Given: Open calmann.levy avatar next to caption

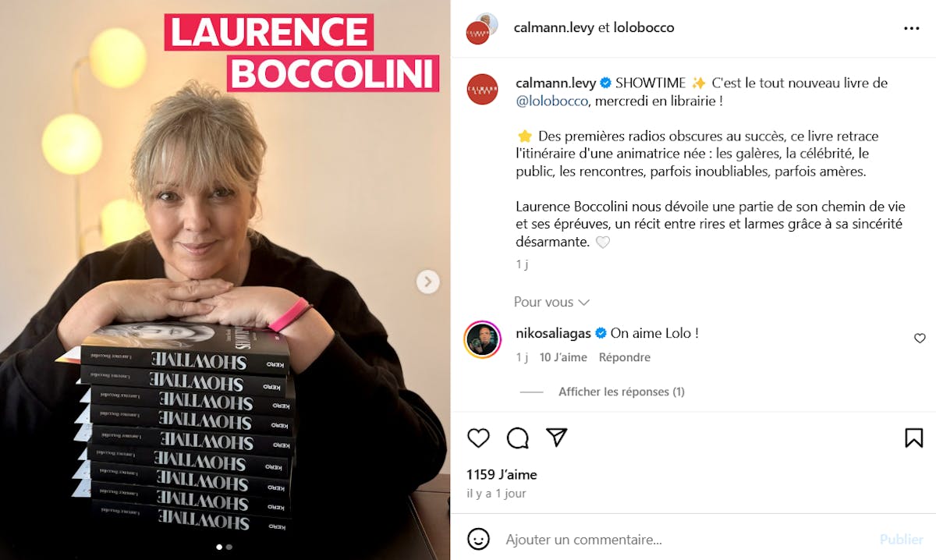Looking at the screenshot, I should pyautogui.click(x=482, y=90).
